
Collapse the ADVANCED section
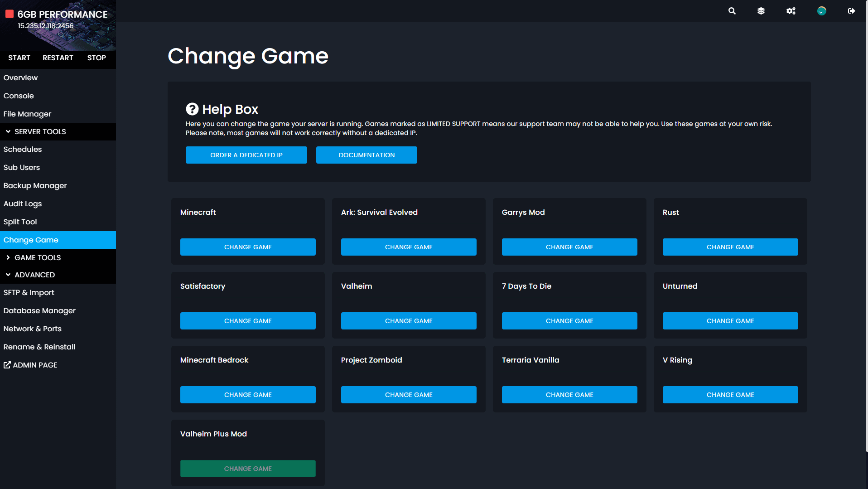tap(58, 275)
